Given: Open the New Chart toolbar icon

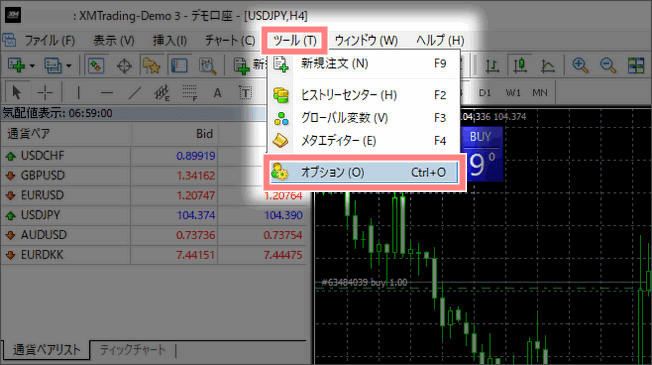Looking at the screenshot, I should click(x=17, y=65).
